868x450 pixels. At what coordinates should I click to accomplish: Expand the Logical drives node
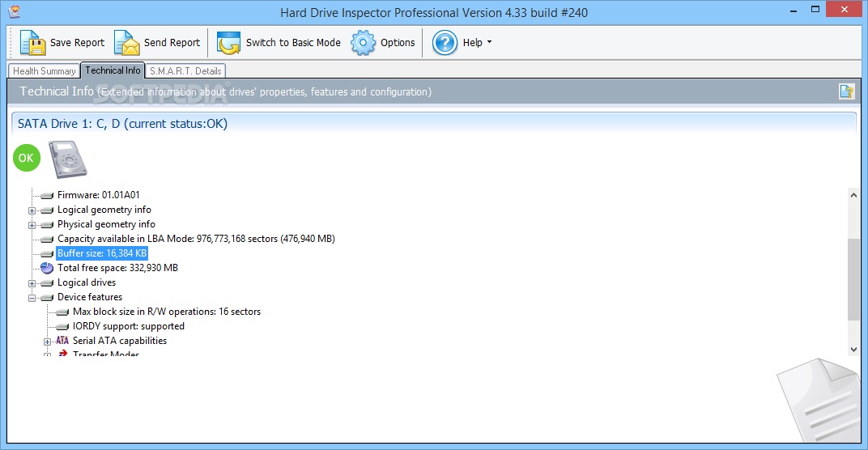[x=32, y=283]
